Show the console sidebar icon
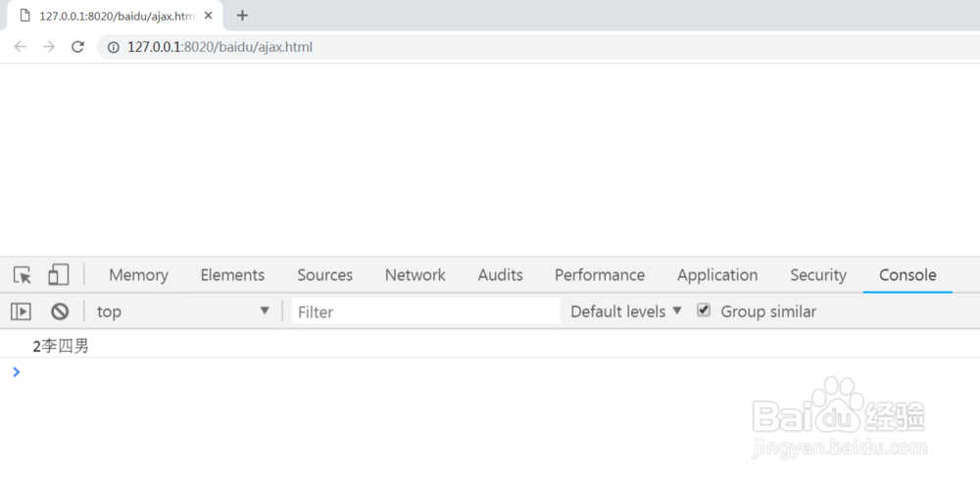This screenshot has width=980, height=481. pyautogui.click(x=21, y=312)
